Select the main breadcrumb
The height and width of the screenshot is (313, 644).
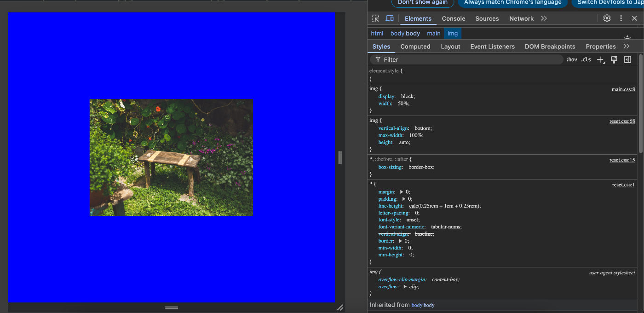click(x=433, y=33)
